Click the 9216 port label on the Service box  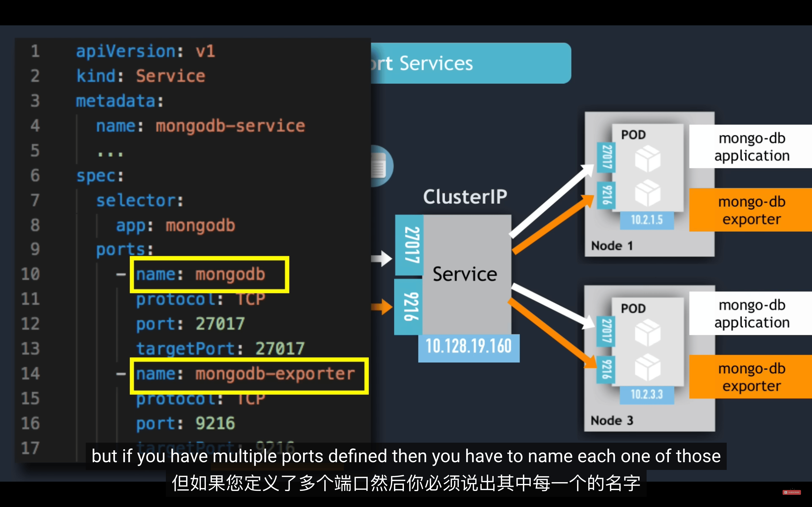(408, 307)
